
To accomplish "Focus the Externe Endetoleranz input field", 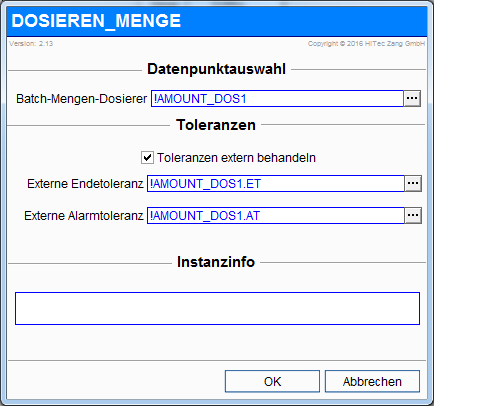I will point(276,184).
